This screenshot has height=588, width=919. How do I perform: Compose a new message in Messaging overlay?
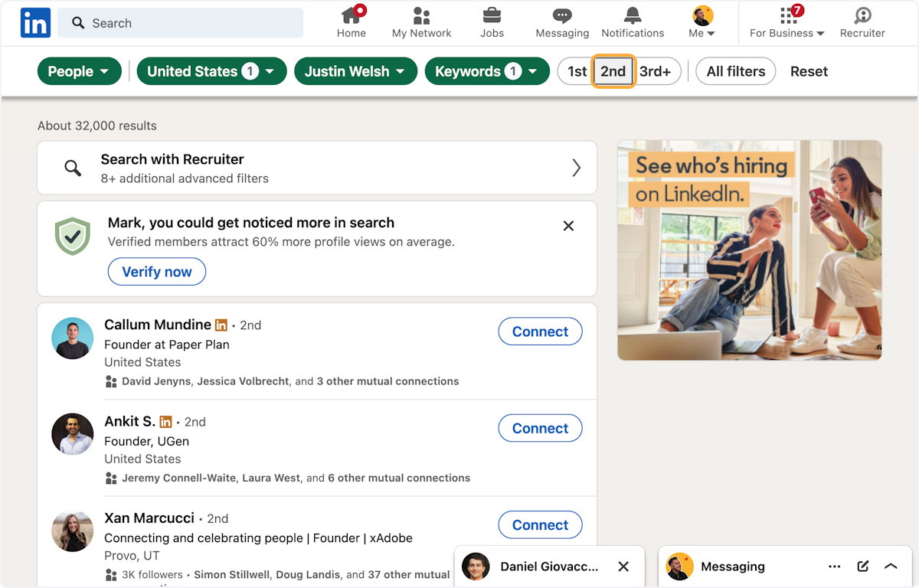point(863,567)
